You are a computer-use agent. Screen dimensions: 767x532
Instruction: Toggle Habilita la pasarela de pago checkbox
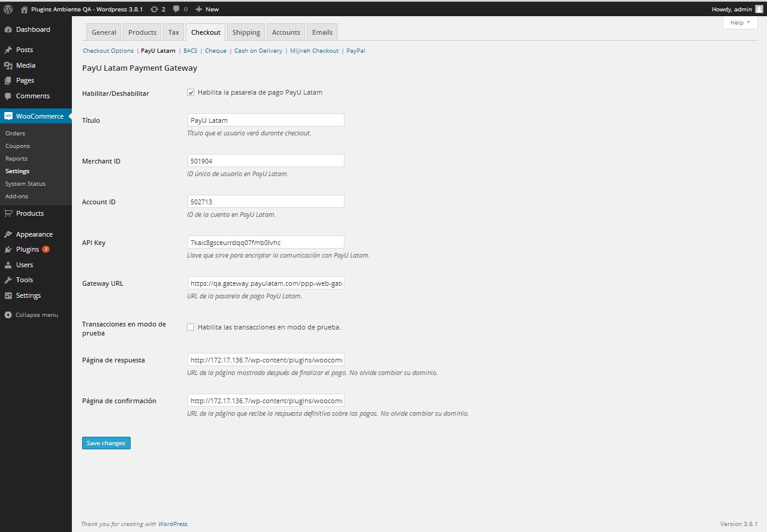point(191,92)
